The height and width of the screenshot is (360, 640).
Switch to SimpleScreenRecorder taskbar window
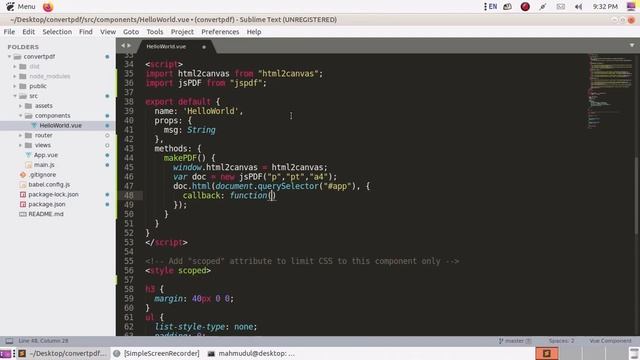[156, 353]
